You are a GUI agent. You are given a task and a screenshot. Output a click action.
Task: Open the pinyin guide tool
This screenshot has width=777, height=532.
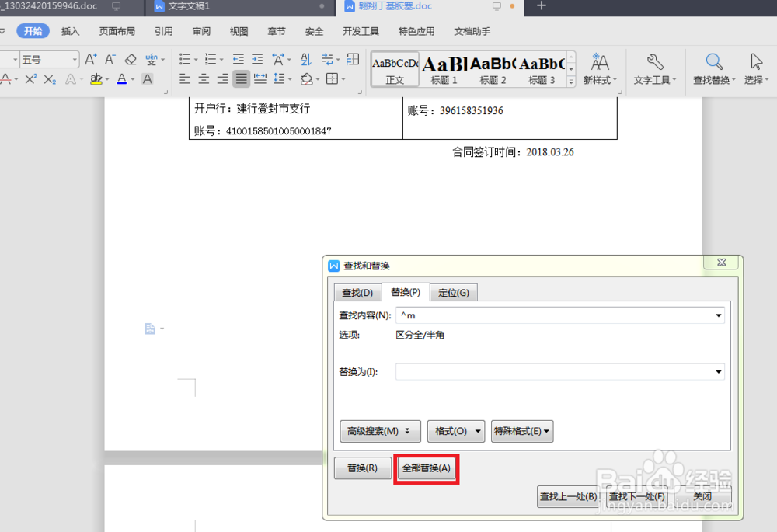tap(152, 59)
